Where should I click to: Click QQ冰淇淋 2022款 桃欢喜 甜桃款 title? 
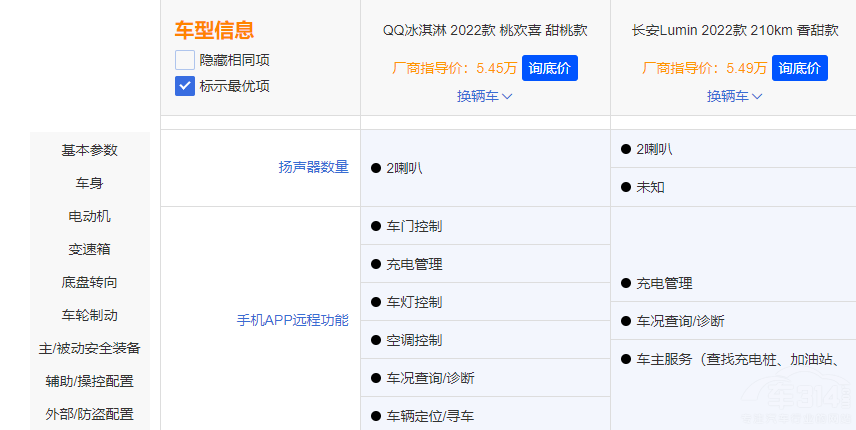point(485,30)
